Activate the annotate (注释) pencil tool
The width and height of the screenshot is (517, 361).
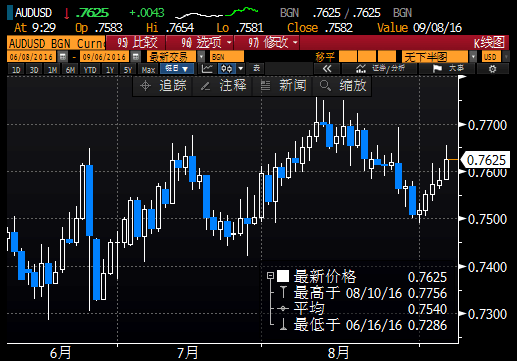[223, 86]
